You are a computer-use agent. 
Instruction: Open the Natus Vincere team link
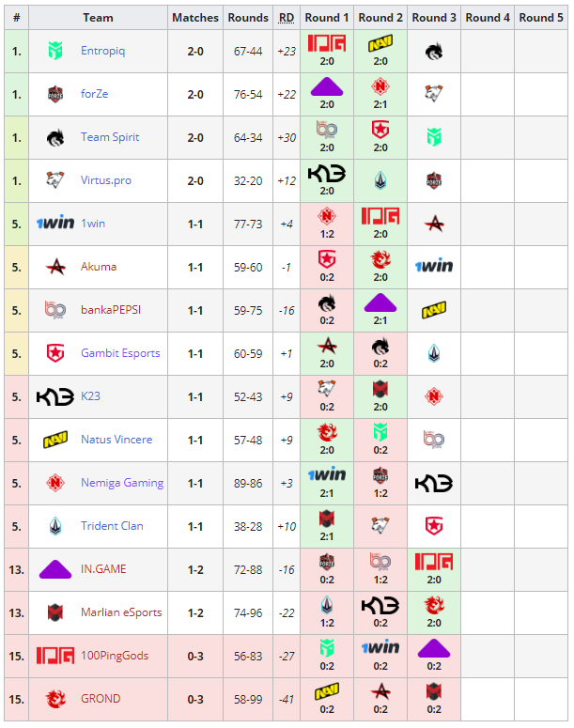116,440
